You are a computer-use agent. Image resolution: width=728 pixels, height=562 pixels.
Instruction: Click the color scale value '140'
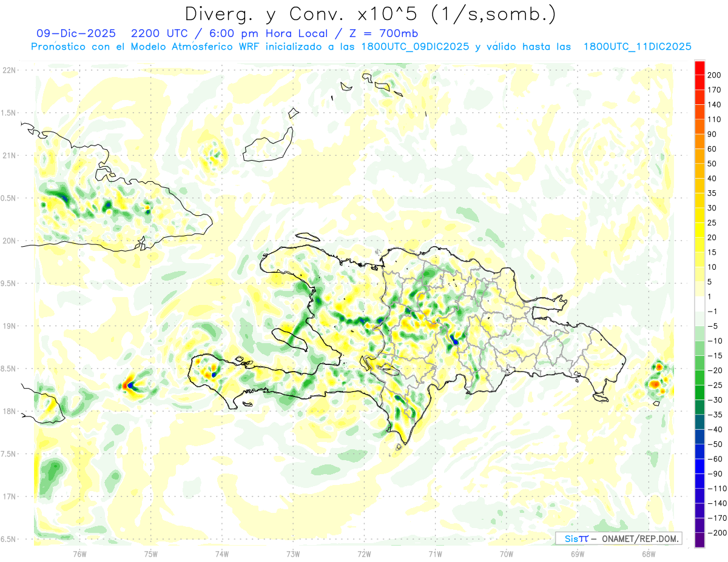click(x=715, y=104)
